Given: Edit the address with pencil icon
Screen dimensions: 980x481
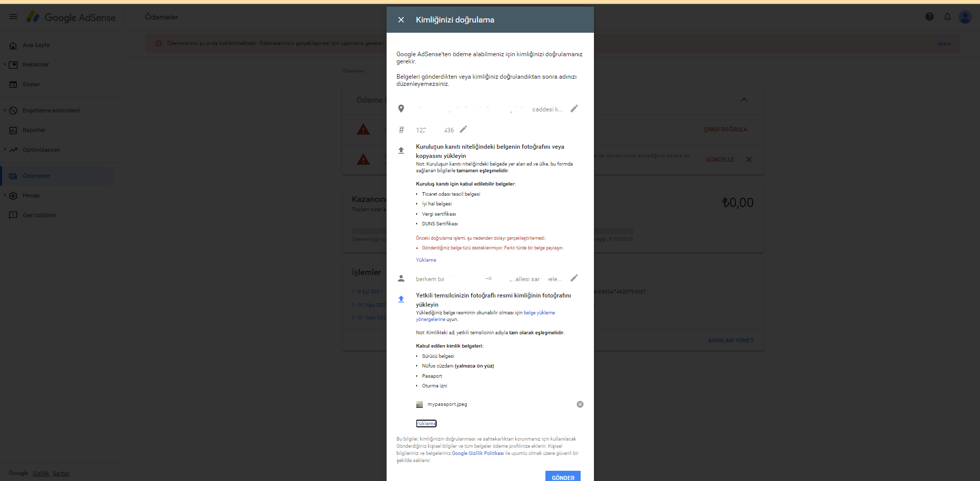Looking at the screenshot, I should pos(574,108).
